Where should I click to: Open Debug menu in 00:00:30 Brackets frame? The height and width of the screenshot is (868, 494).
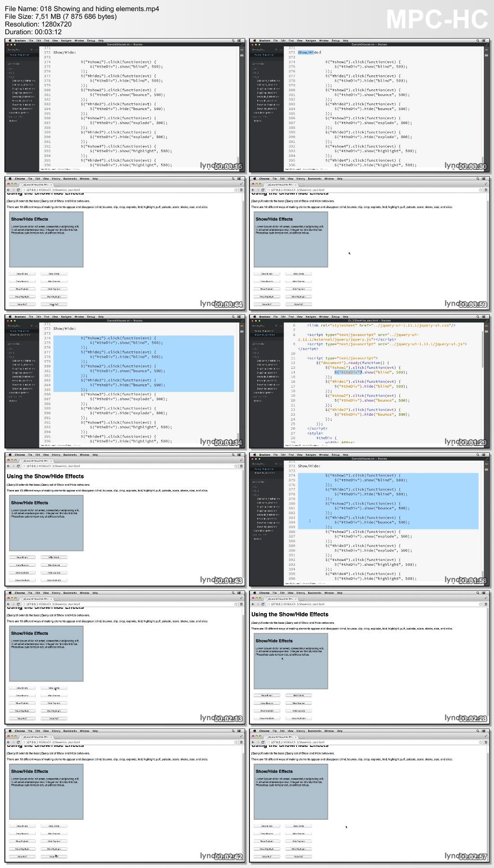click(336, 41)
